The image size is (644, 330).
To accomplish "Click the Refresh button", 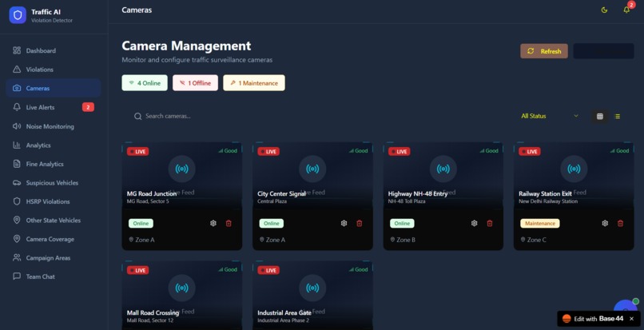I will pos(544,51).
